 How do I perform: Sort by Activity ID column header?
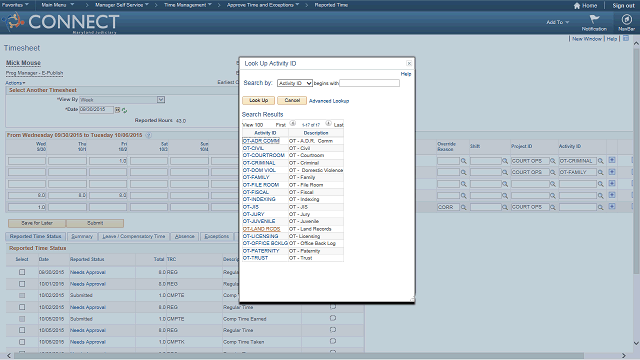click(x=265, y=133)
